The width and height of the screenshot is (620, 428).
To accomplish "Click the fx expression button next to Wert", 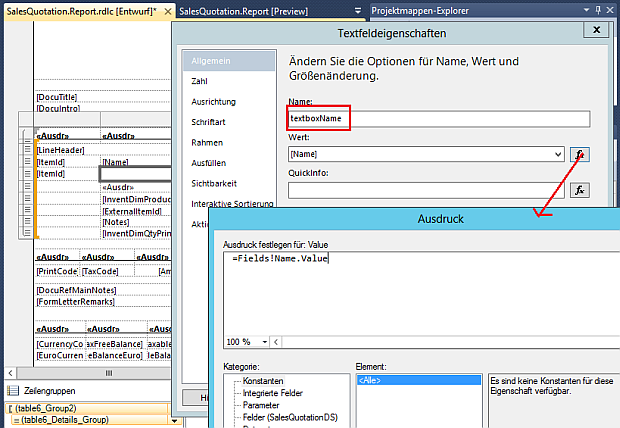I will [x=580, y=154].
